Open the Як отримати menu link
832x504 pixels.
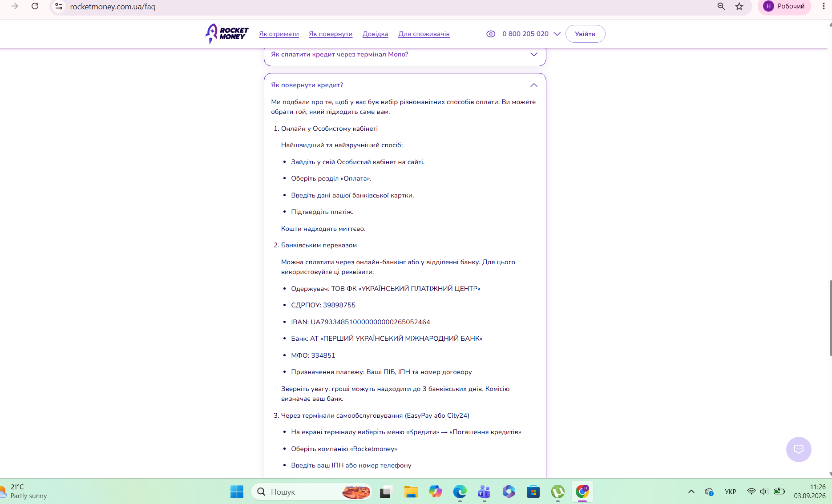[x=279, y=34]
